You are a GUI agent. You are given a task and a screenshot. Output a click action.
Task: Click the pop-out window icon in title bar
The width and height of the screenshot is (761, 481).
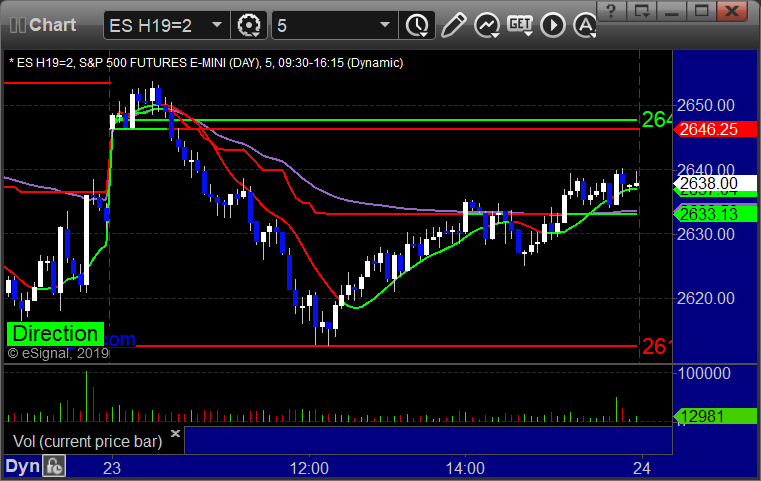652,11
